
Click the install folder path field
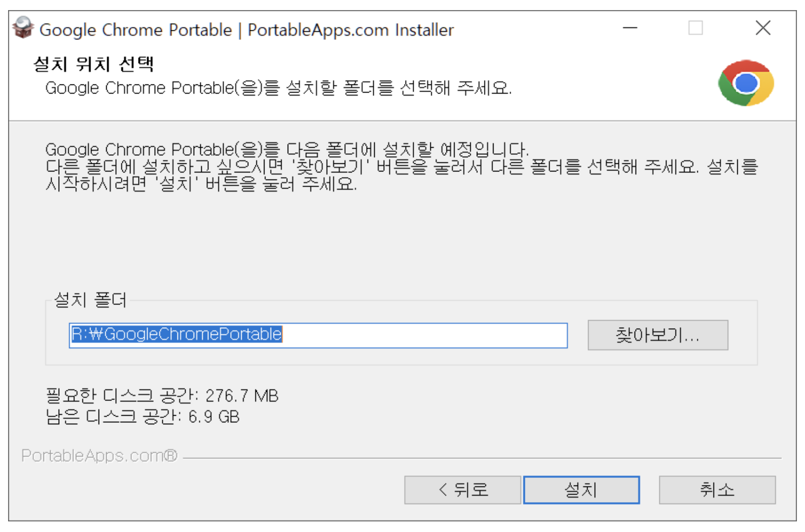318,335
